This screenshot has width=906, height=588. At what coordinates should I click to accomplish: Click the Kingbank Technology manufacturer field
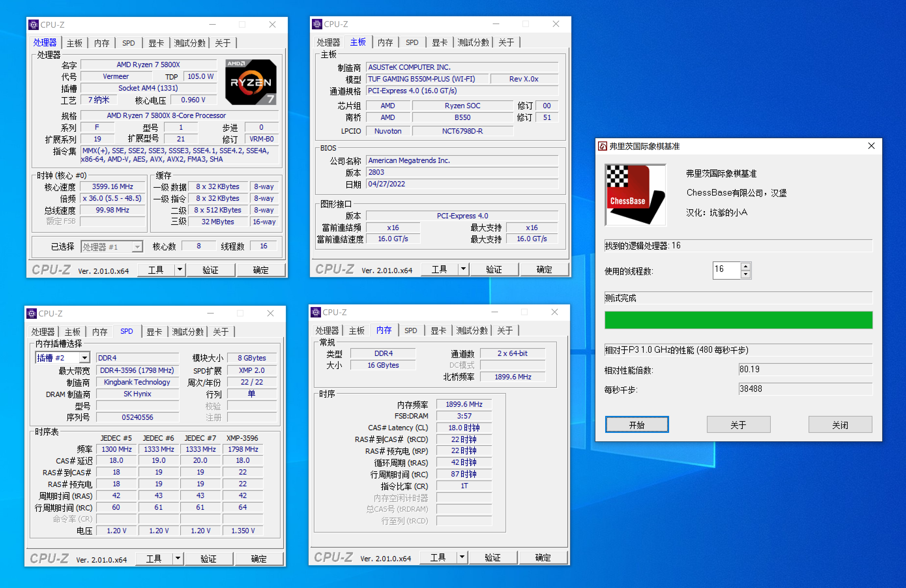click(x=138, y=382)
